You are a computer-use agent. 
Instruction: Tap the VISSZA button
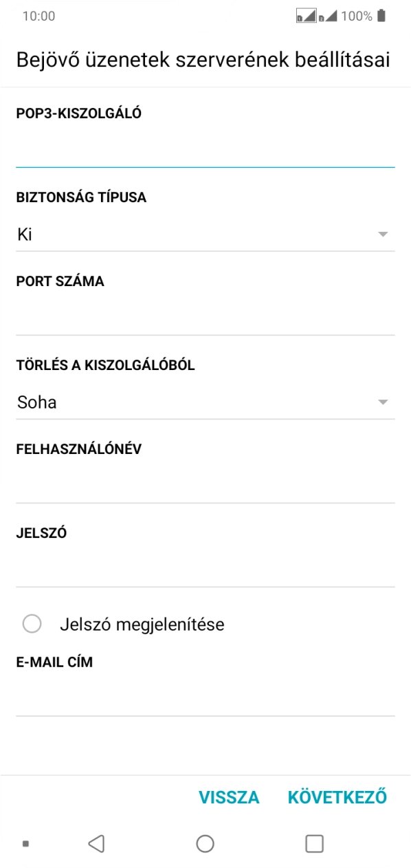coord(230,797)
